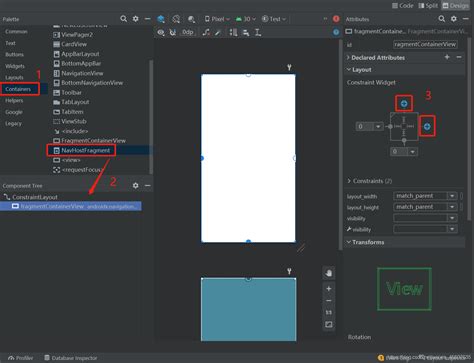The height and width of the screenshot is (363, 474).
Task: Select design surface layers icon in toolbar
Action: [x=161, y=19]
